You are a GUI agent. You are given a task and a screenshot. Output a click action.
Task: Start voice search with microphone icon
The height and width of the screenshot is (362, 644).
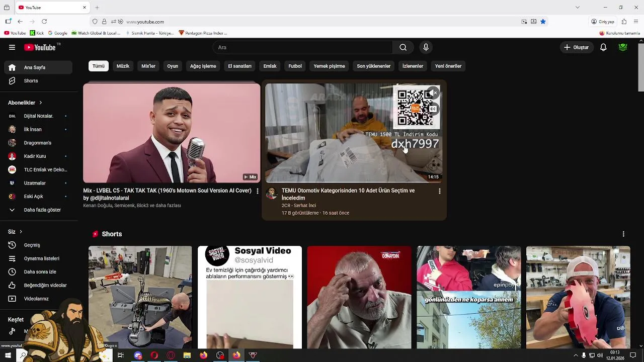(x=426, y=47)
